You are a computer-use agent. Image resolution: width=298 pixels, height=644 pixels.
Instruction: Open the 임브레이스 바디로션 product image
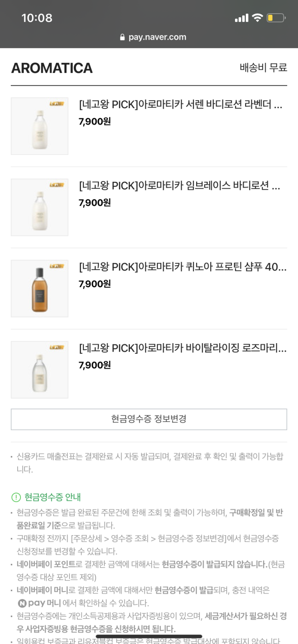tap(39, 207)
